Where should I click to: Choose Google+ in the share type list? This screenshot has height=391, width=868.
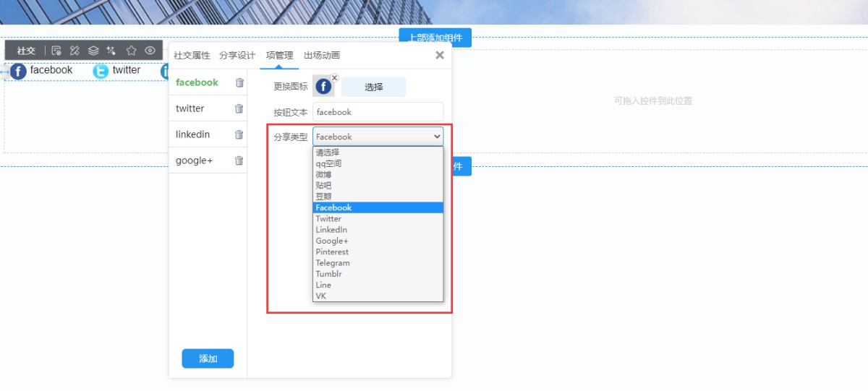[378, 241]
